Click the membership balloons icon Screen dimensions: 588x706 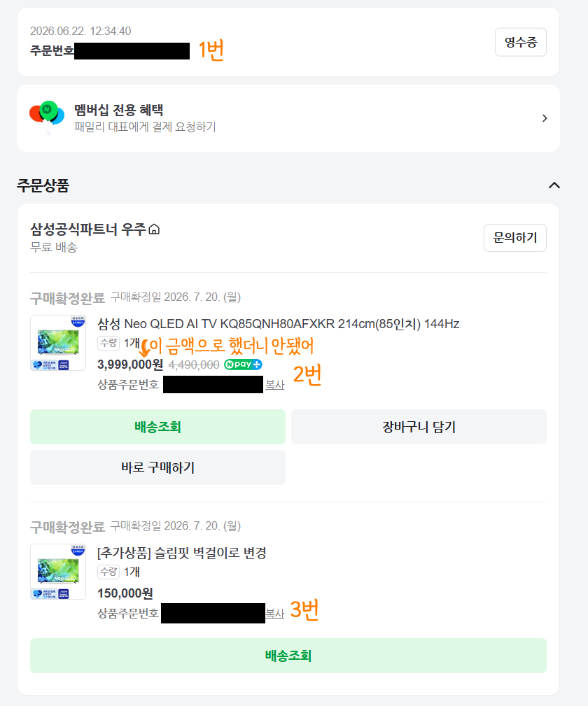(x=47, y=117)
